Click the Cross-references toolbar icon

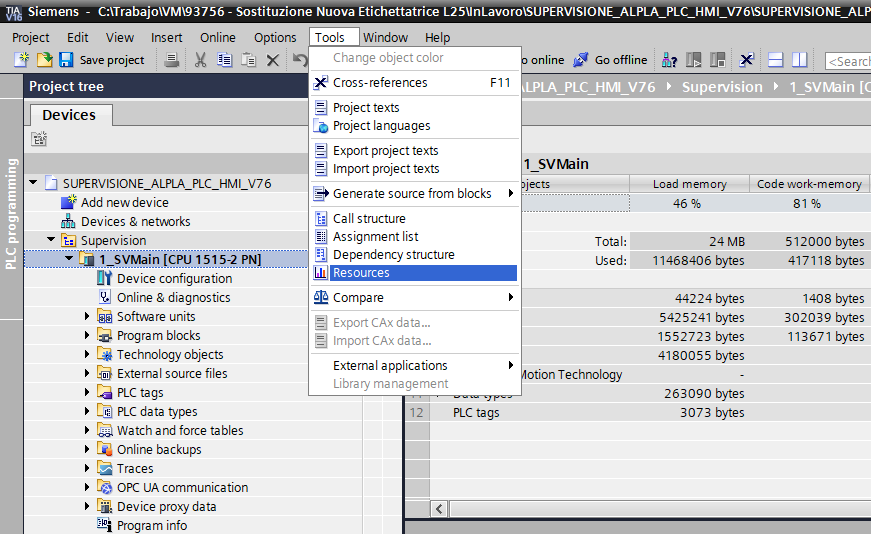747,59
